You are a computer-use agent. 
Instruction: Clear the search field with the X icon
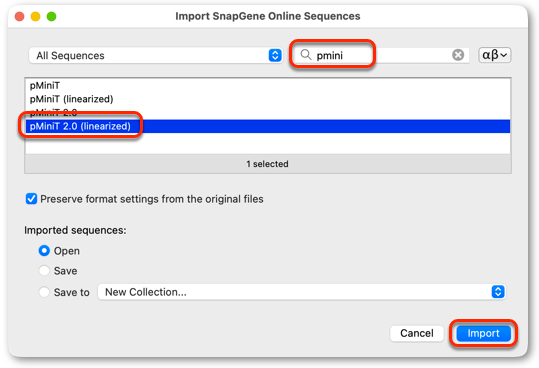point(458,55)
